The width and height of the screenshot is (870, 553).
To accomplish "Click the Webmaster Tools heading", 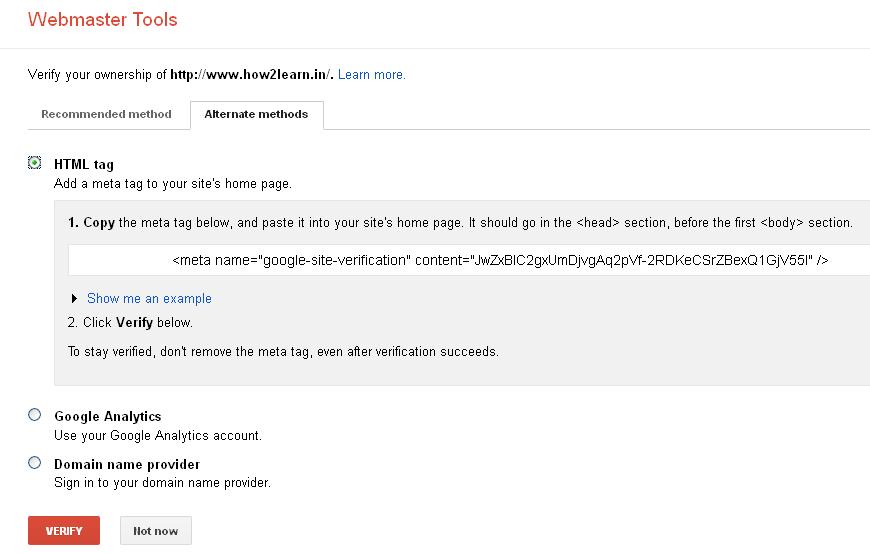I will click(x=103, y=19).
